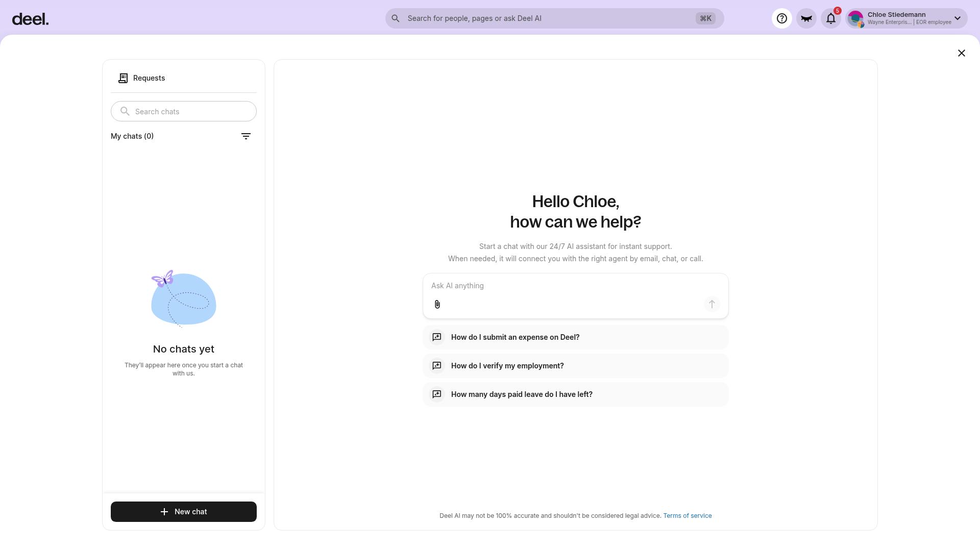Attach a file with the paperclip icon
The width and height of the screenshot is (980, 551).
click(x=437, y=304)
